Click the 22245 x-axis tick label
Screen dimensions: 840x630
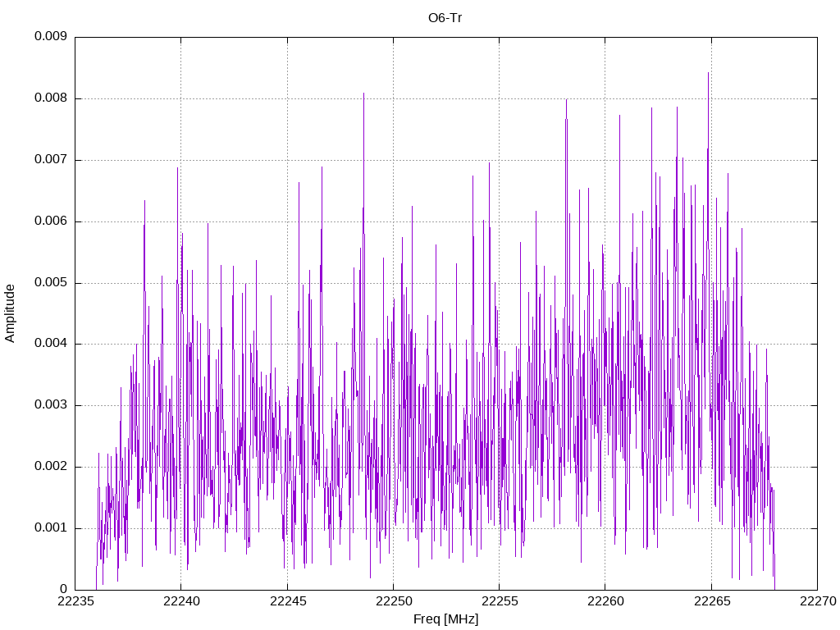pyautogui.click(x=288, y=601)
